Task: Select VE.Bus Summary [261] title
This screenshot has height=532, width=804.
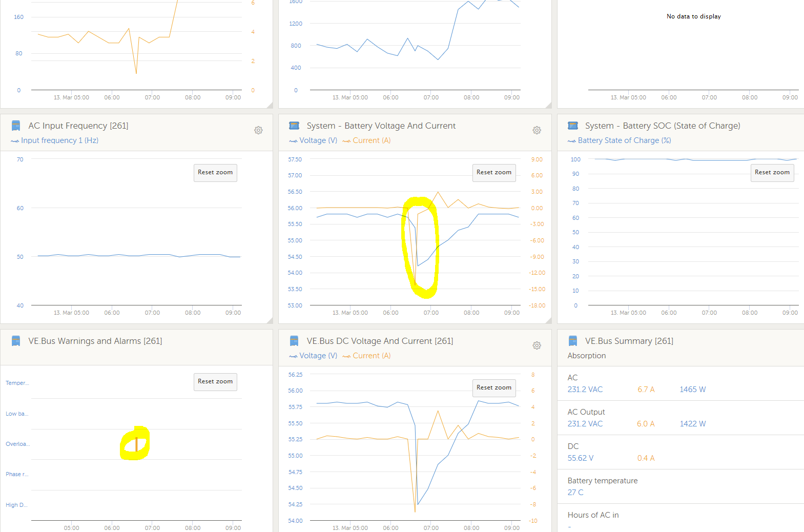Action: 629,341
